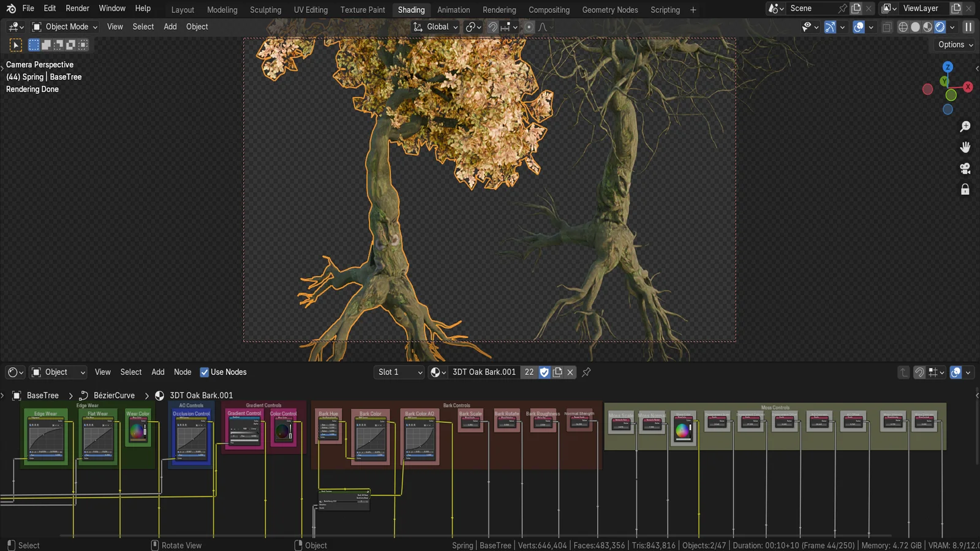This screenshot has height=551, width=980.
Task: Toggle the Use Nodes checkbox
Action: pyautogui.click(x=204, y=372)
